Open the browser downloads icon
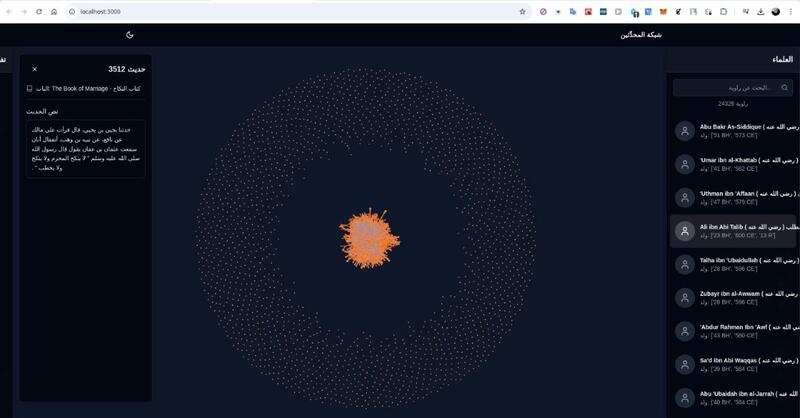 [x=761, y=11]
